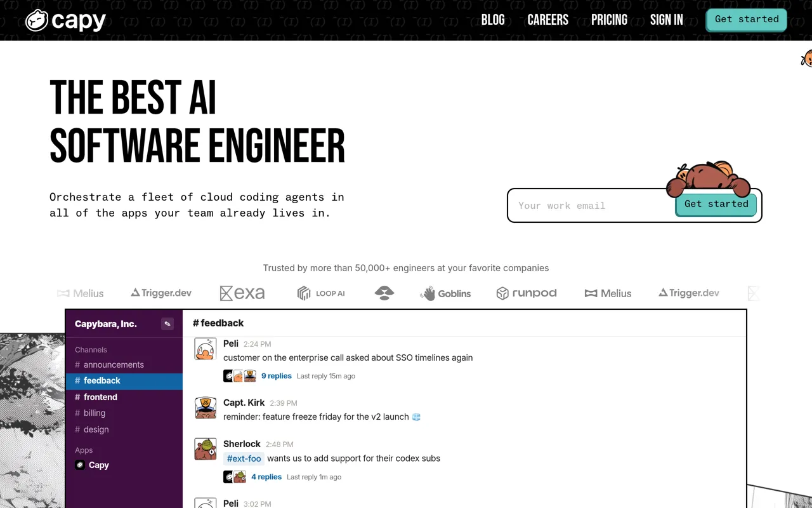Open the 9 replies thread
Screen dimensions: 812x508
point(277,376)
